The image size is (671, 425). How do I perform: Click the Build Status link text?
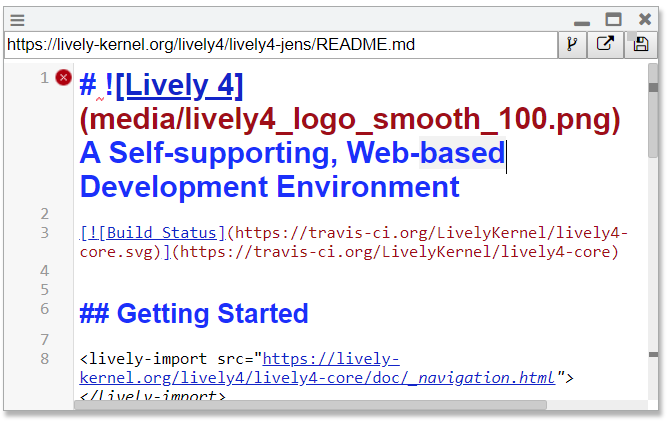click(160, 233)
